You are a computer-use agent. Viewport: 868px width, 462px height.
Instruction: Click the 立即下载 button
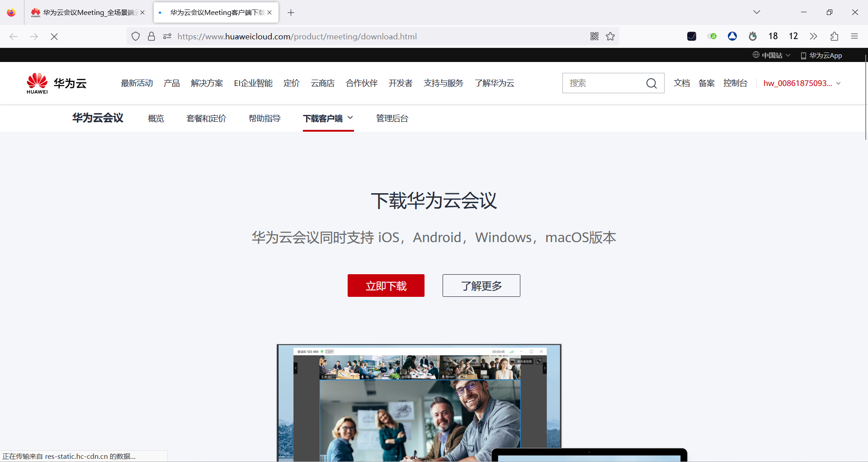pyautogui.click(x=386, y=286)
